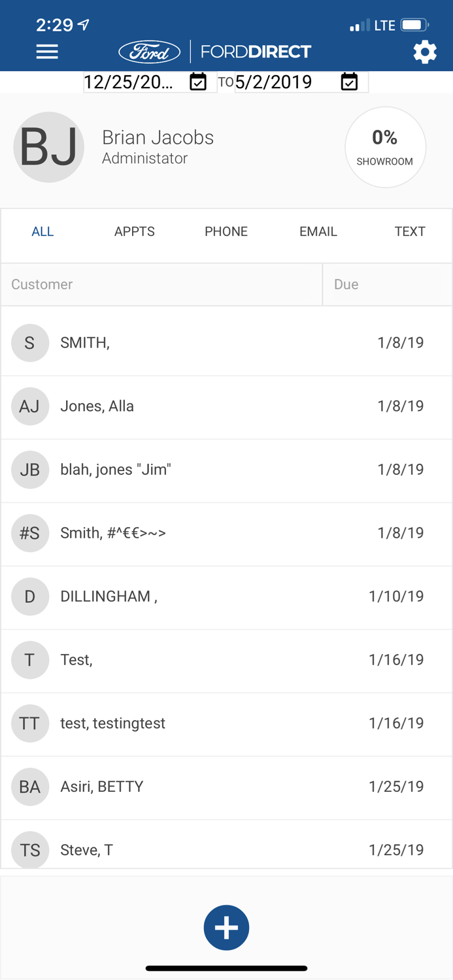Open the end date calendar picker
This screenshot has width=453, height=980.
tap(350, 82)
